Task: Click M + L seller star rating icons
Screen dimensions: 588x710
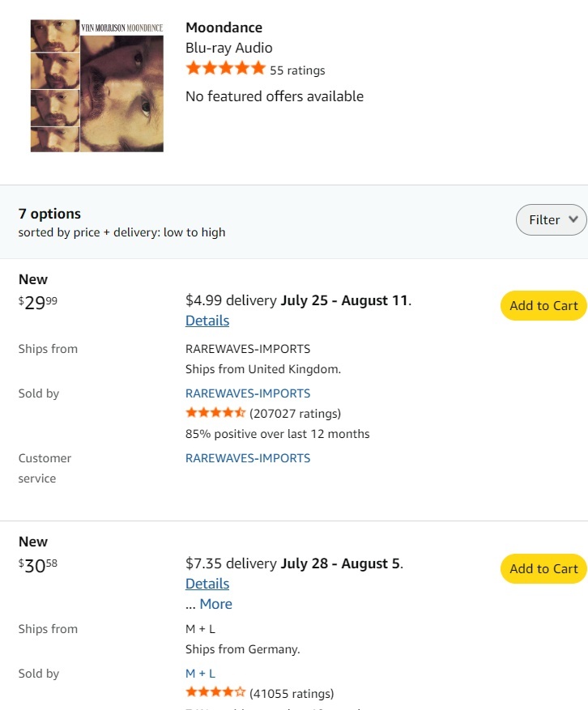Action: [x=215, y=692]
